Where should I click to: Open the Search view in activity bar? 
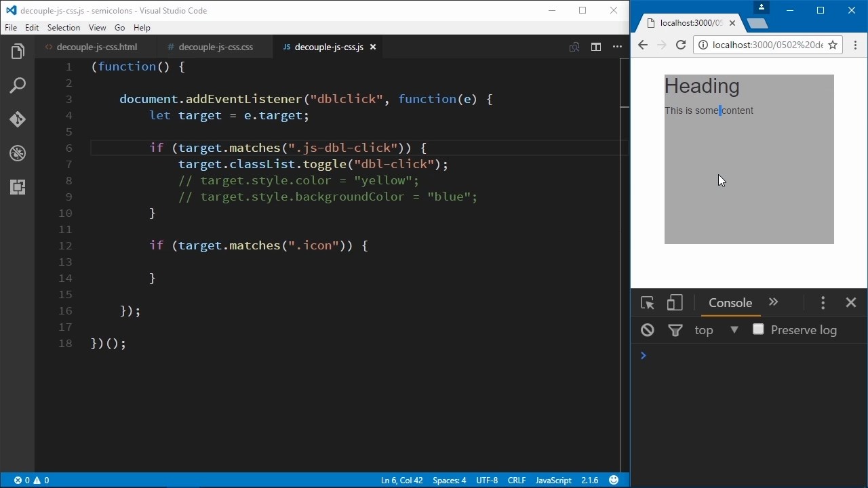point(18,86)
